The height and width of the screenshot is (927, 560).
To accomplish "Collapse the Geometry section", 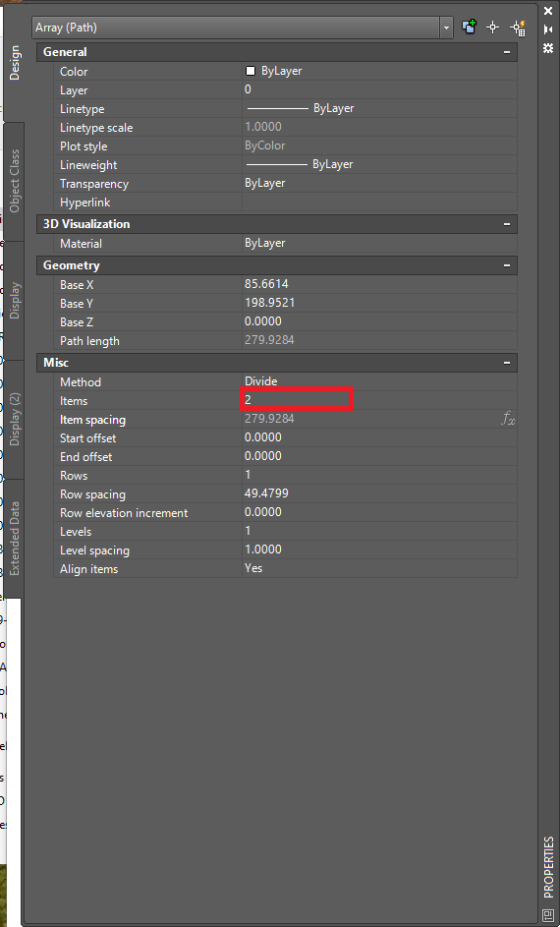I will point(507,265).
